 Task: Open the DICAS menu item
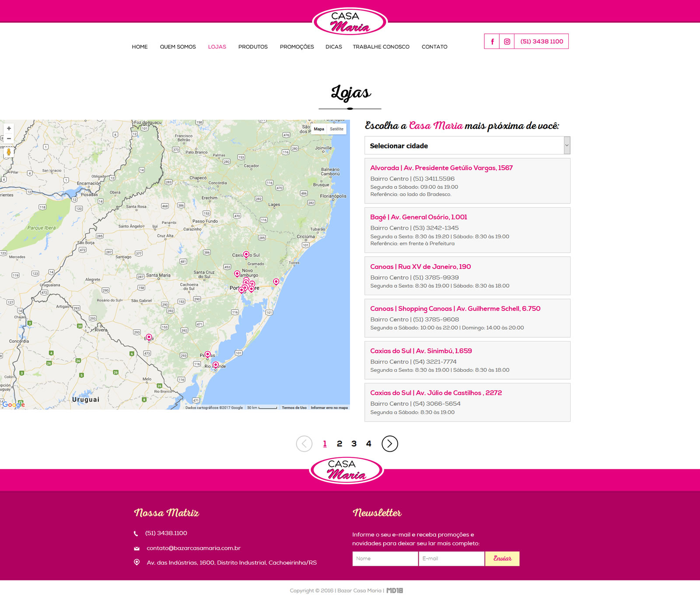334,47
